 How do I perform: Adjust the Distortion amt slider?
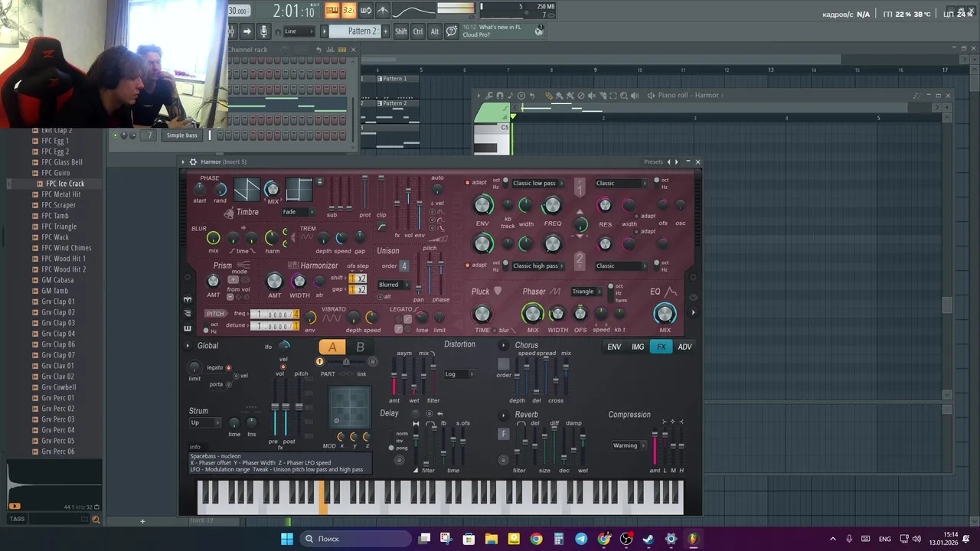pyautogui.click(x=394, y=377)
